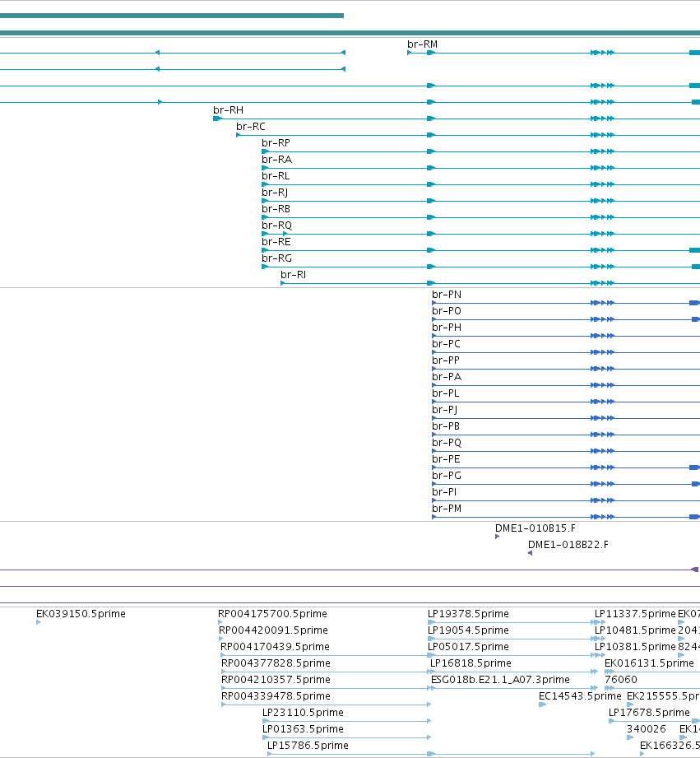Select ESG018b.E21.1_A07.3prime EST label
The image size is (700, 758).
[x=500, y=679]
